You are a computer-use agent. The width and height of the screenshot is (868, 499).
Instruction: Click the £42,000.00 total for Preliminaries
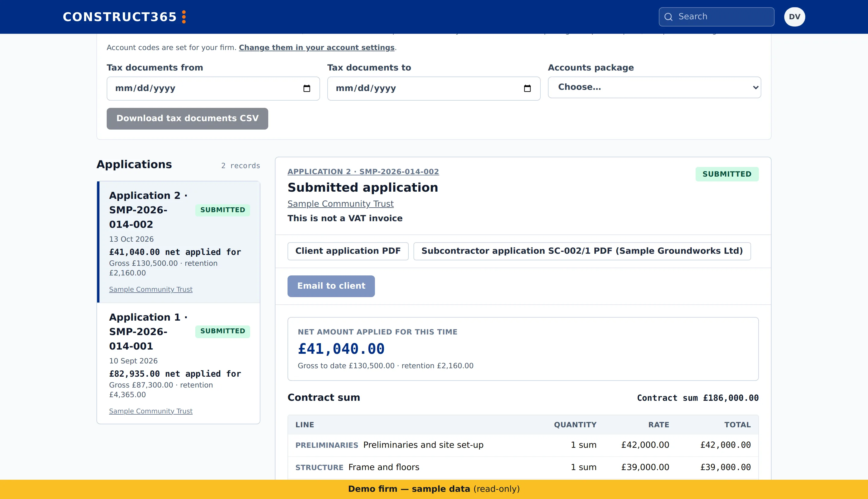[725, 445]
